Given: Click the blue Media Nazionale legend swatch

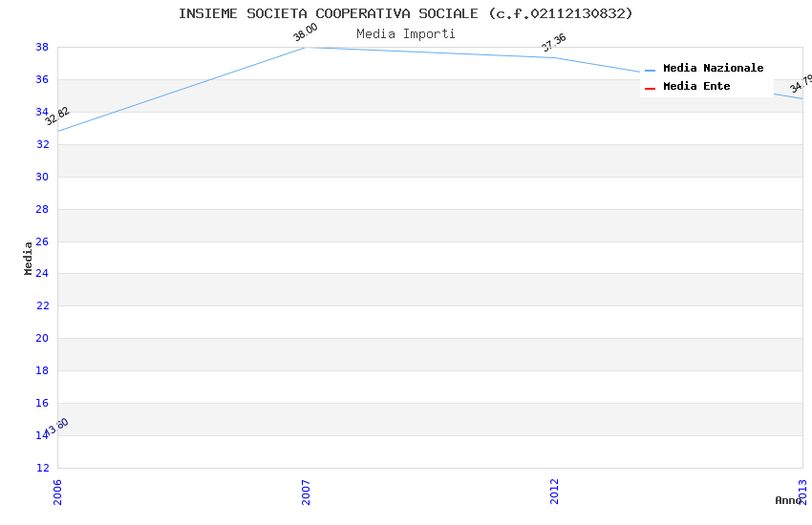Looking at the screenshot, I should [650, 70].
